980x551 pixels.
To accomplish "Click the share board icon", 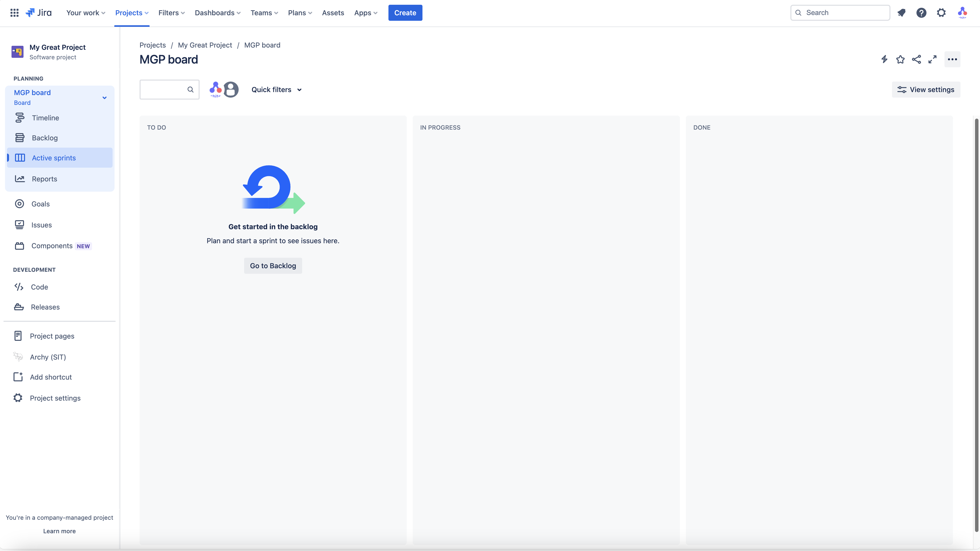I will tap(916, 59).
